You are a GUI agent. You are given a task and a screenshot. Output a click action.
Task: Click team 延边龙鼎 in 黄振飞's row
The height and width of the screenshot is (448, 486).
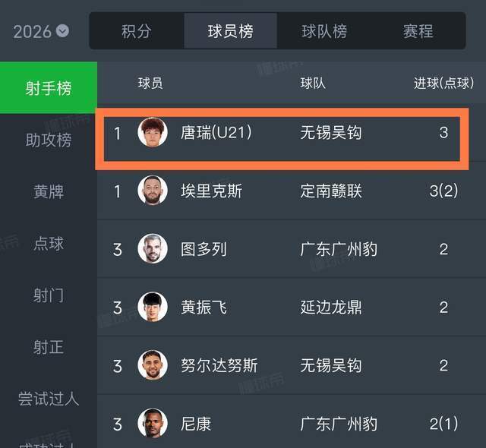331,308
